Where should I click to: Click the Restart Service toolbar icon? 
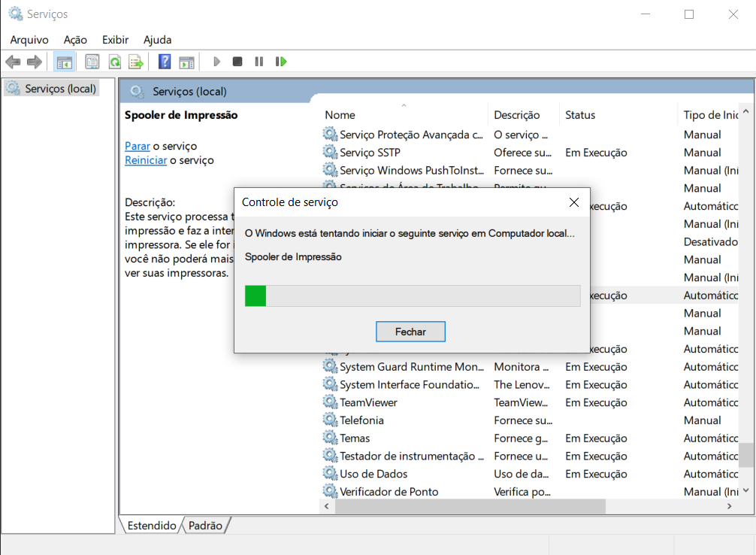coord(281,62)
